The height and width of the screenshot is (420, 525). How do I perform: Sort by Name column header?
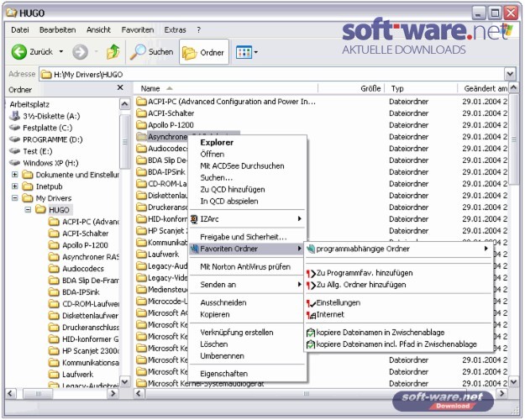pos(225,88)
